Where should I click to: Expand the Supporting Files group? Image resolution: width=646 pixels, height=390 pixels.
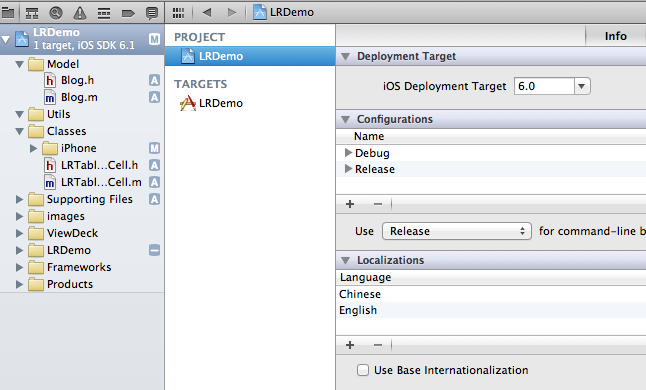coord(19,199)
